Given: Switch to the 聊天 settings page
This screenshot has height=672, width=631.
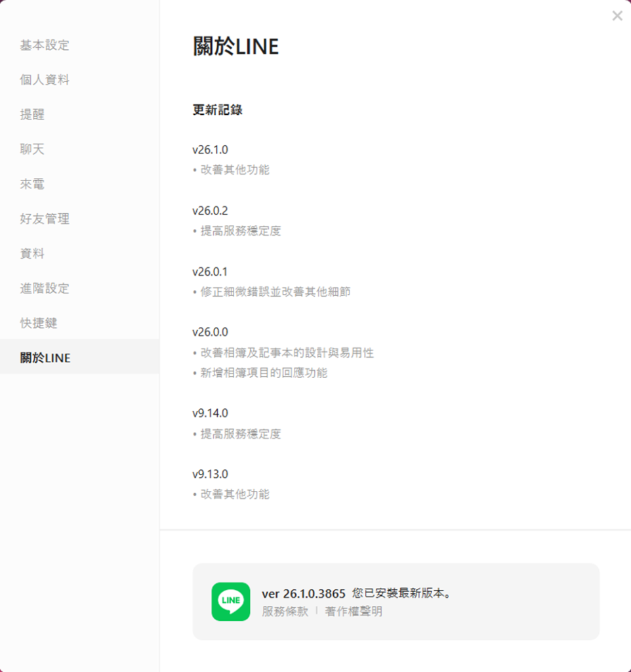Looking at the screenshot, I should pyautogui.click(x=33, y=150).
